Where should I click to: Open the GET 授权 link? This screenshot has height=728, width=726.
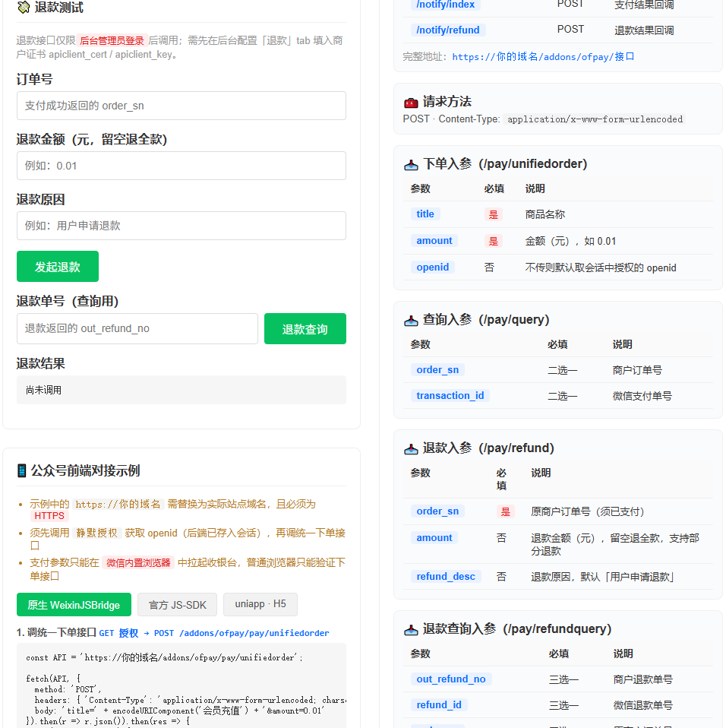click(x=118, y=633)
